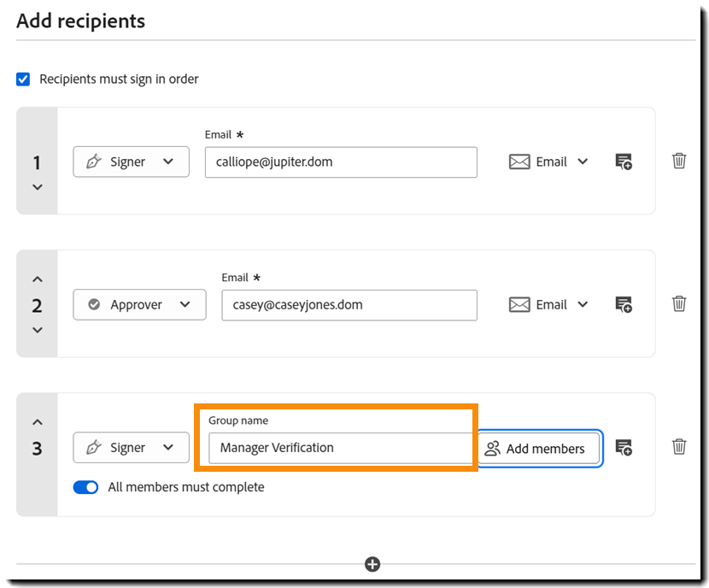Move recipient 1 down in signing order

[x=36, y=186]
